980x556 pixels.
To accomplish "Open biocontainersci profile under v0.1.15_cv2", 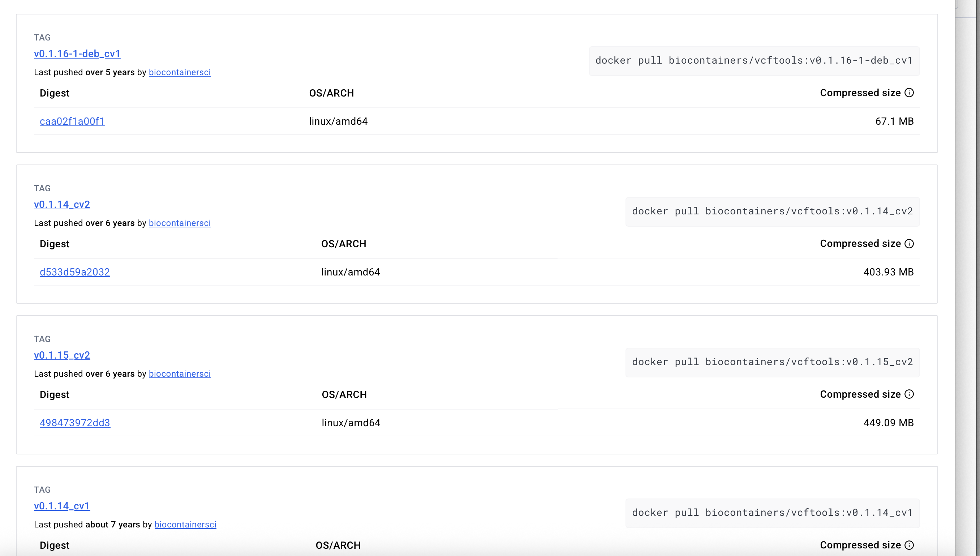I will pos(179,373).
